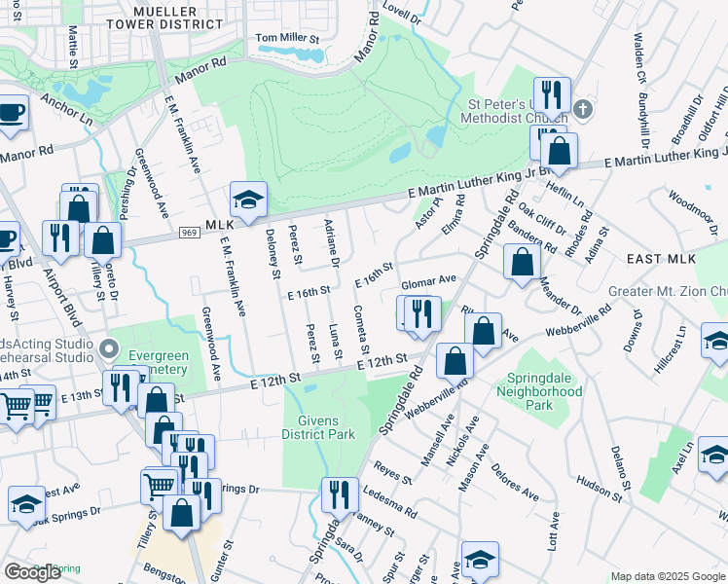This screenshot has height=584, width=728.
Task: Click Givens District Park label
Action: (318, 427)
